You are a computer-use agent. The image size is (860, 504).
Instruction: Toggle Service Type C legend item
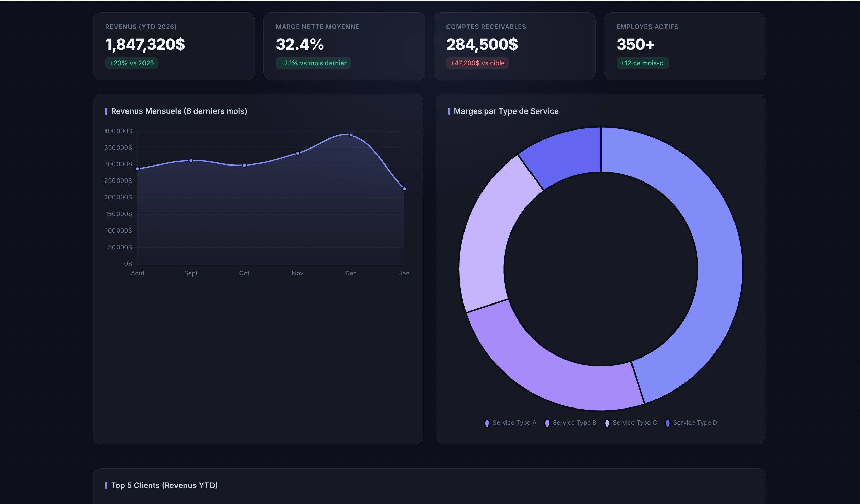(631, 423)
